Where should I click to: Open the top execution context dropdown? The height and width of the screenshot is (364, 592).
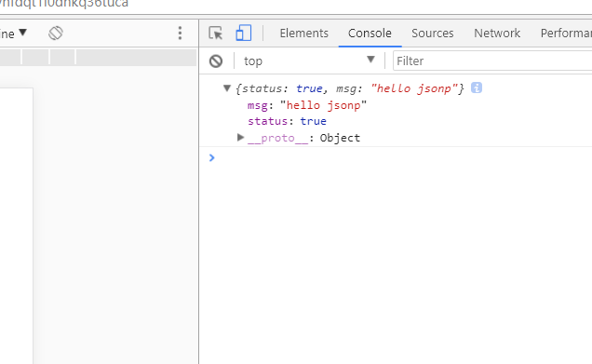pyautogui.click(x=310, y=61)
